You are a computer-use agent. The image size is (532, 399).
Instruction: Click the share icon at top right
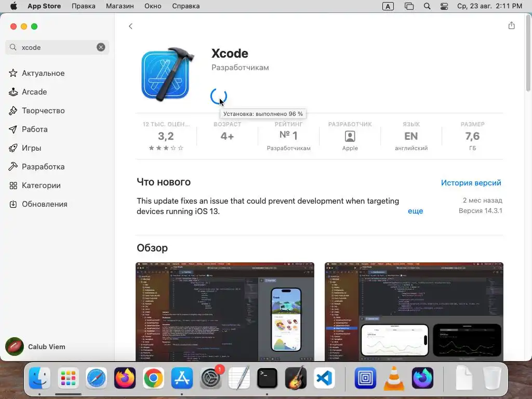tap(511, 26)
